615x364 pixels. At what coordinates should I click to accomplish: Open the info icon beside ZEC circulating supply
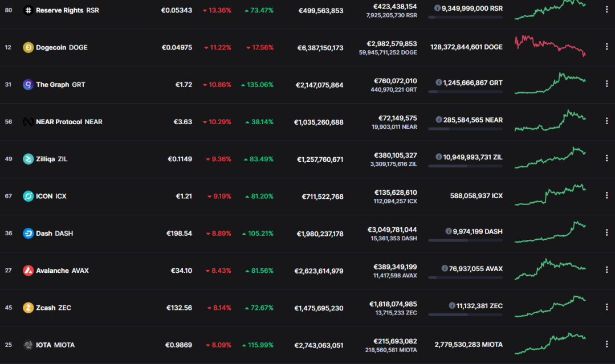[452, 305]
